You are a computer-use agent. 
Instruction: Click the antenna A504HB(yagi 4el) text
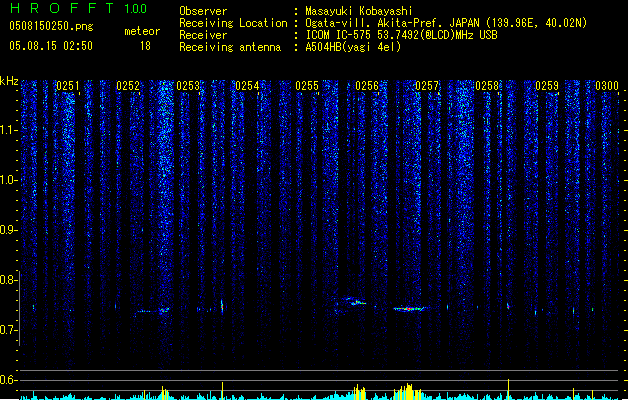point(353,47)
